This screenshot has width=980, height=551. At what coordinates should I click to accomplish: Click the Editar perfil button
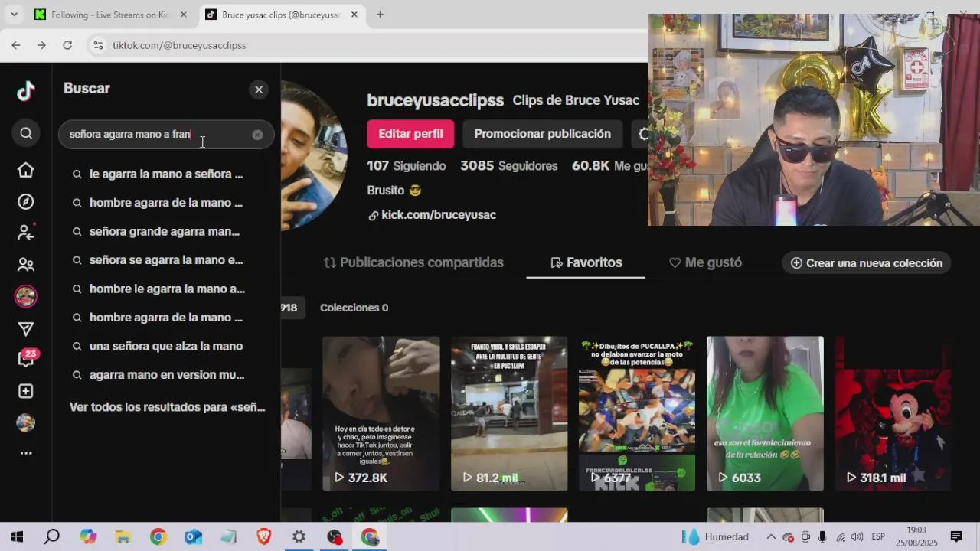pyautogui.click(x=410, y=134)
